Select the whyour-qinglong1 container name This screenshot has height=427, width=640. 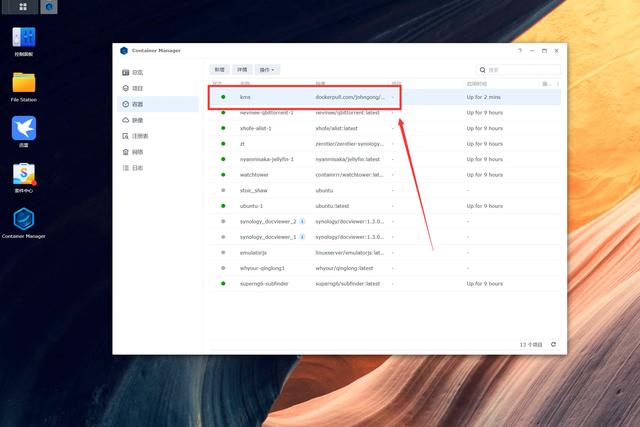262,268
